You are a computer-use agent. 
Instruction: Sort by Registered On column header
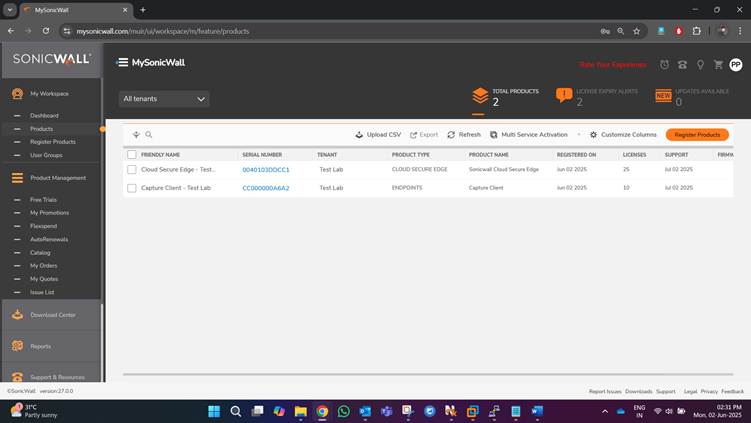pos(576,155)
